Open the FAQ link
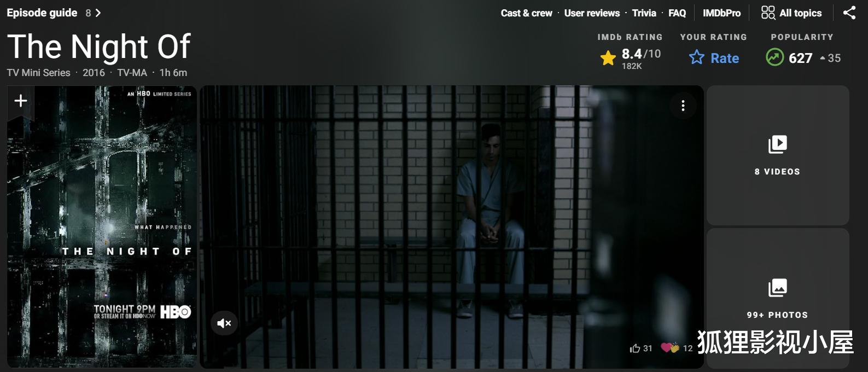 pyautogui.click(x=677, y=13)
